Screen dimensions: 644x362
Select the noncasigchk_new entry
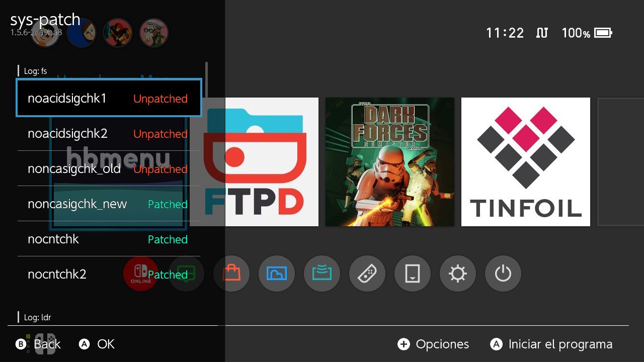click(x=109, y=204)
